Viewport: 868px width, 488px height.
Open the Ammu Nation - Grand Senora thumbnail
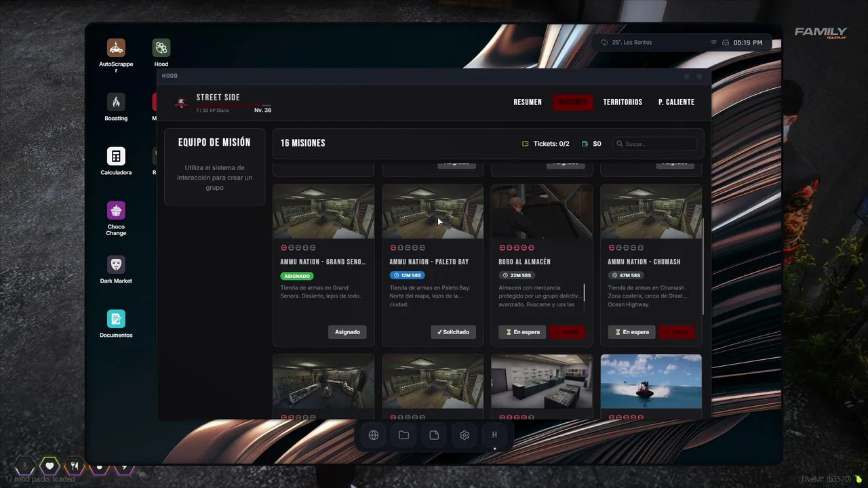click(x=323, y=211)
